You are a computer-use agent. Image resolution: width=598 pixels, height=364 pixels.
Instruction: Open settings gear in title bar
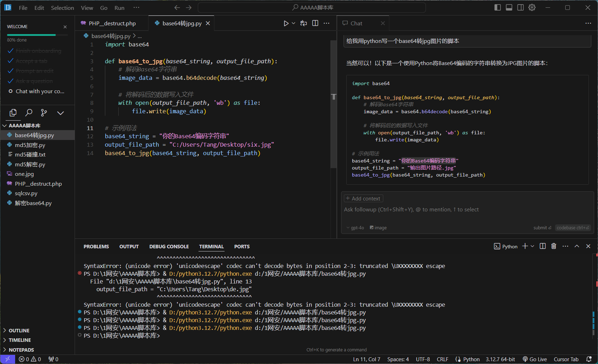[x=532, y=7]
